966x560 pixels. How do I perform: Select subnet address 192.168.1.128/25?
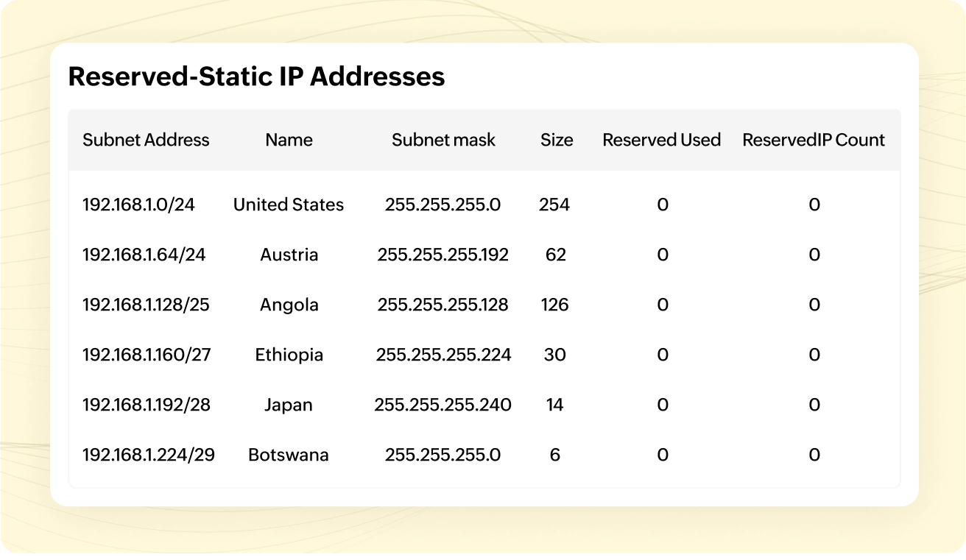tap(146, 305)
